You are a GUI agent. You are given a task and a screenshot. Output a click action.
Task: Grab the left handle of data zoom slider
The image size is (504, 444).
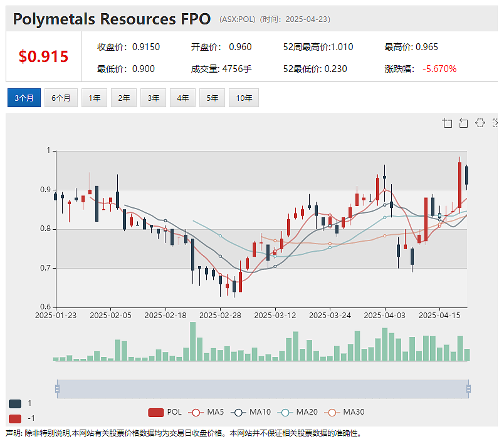click(57, 389)
